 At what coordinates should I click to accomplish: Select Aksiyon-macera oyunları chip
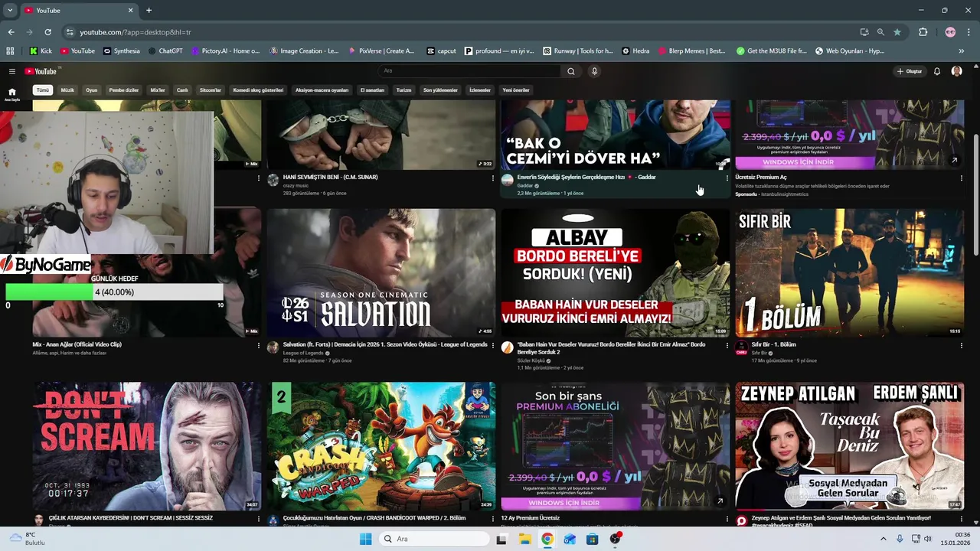322,90
